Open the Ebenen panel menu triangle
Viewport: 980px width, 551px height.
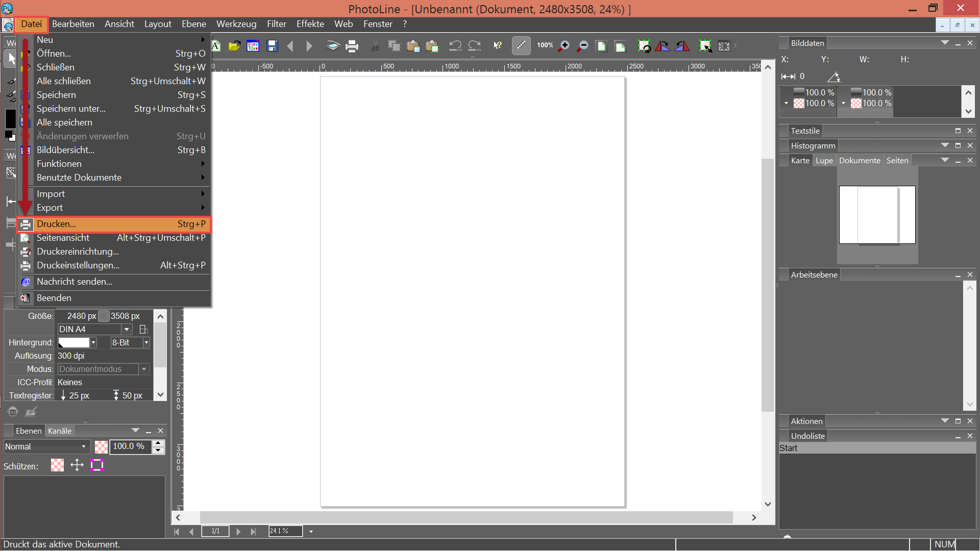[x=135, y=431]
